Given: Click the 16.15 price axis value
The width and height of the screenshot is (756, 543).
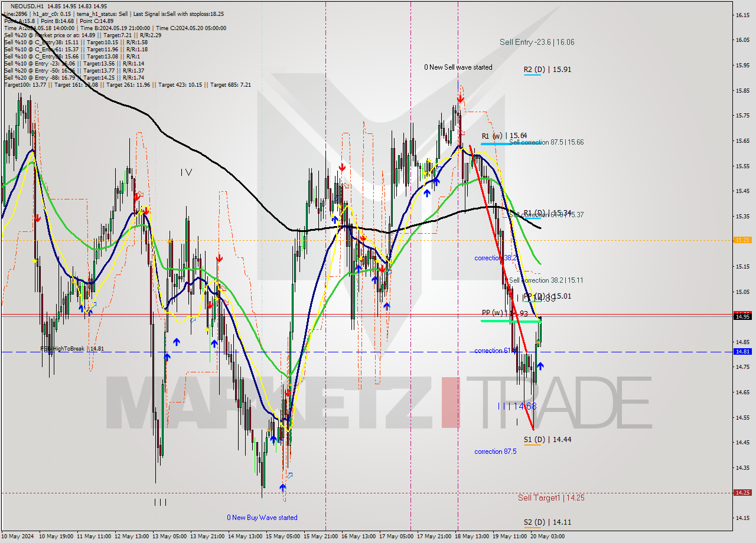Looking at the screenshot, I should 742,15.
